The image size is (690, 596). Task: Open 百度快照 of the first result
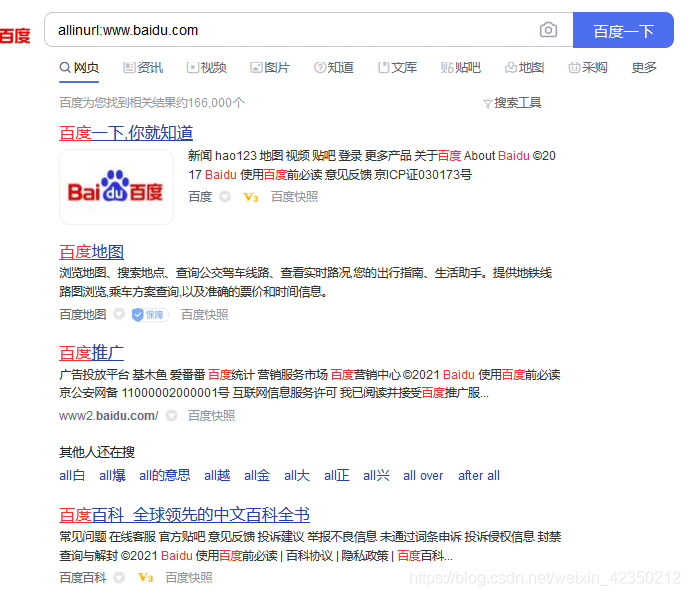(x=294, y=197)
